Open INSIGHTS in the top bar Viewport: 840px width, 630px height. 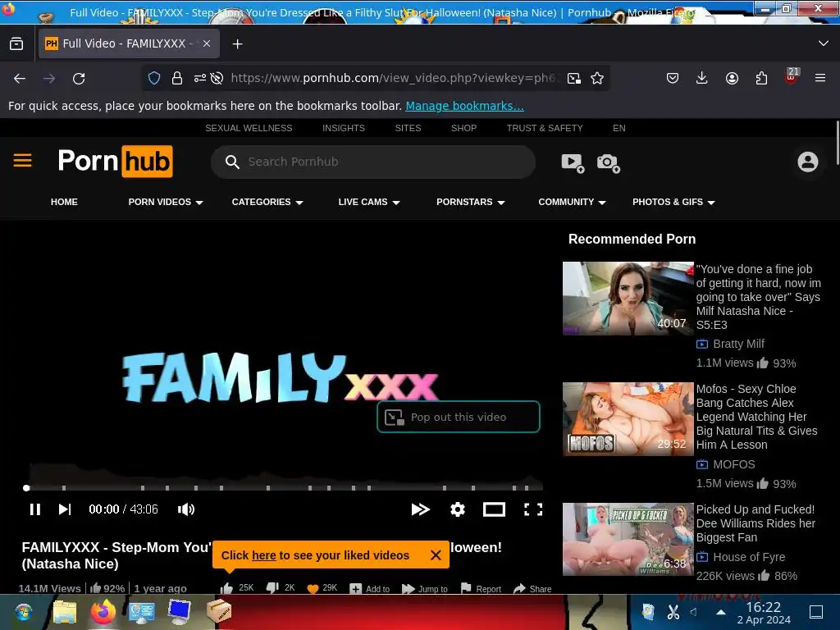344,128
